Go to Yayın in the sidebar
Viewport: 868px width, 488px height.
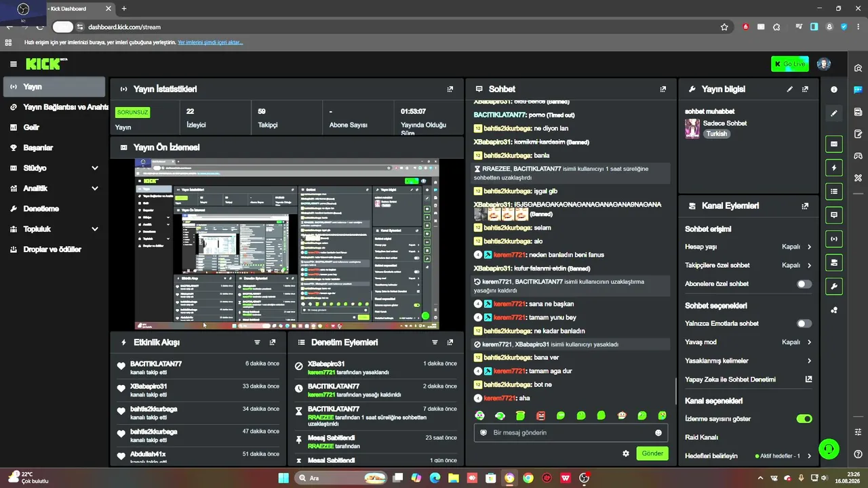click(54, 87)
